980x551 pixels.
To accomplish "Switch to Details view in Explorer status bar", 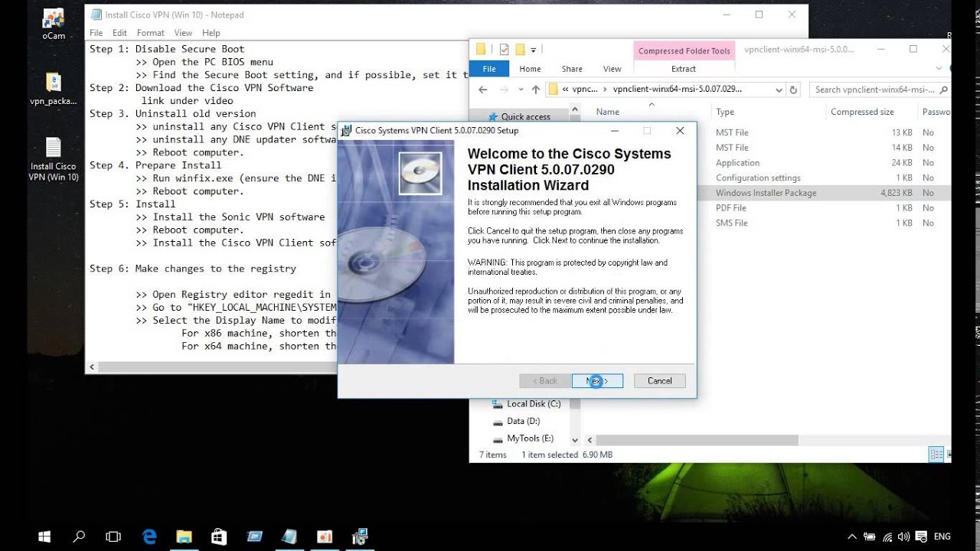I will point(936,455).
